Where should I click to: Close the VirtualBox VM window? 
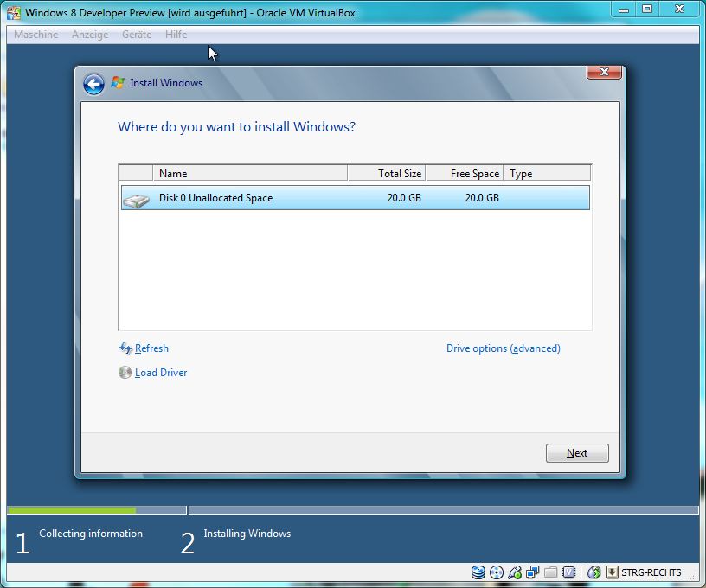point(680,10)
